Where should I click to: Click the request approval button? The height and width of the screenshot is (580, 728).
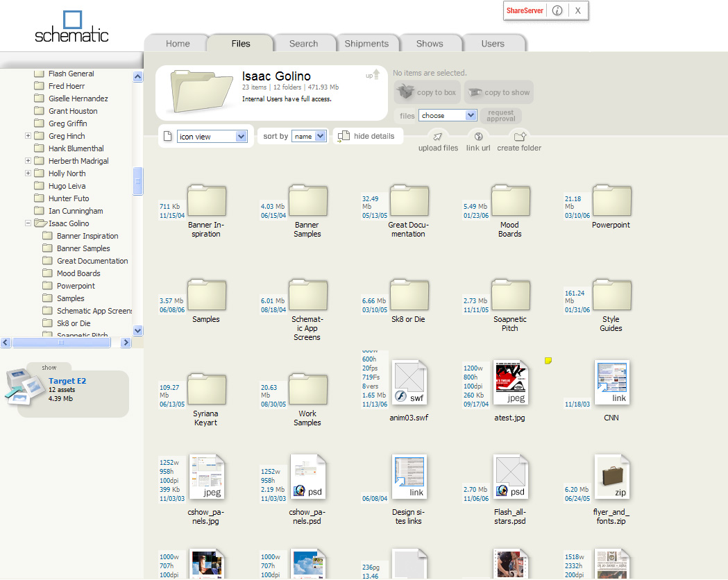tap(500, 116)
